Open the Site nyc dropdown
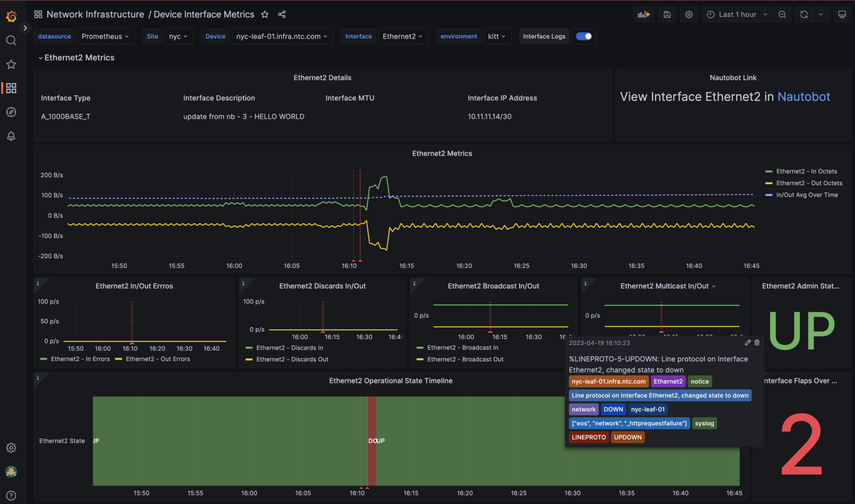 pos(179,37)
